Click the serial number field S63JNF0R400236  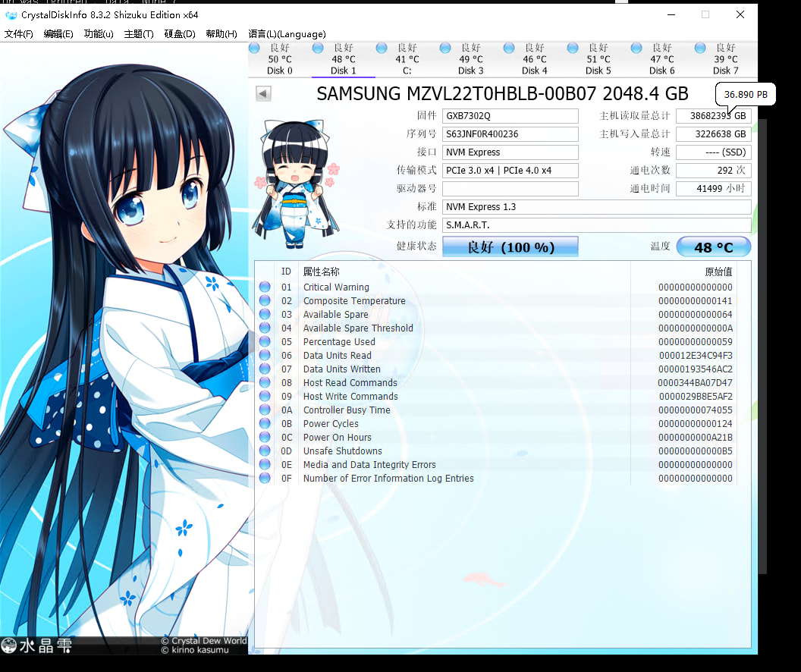(510, 133)
